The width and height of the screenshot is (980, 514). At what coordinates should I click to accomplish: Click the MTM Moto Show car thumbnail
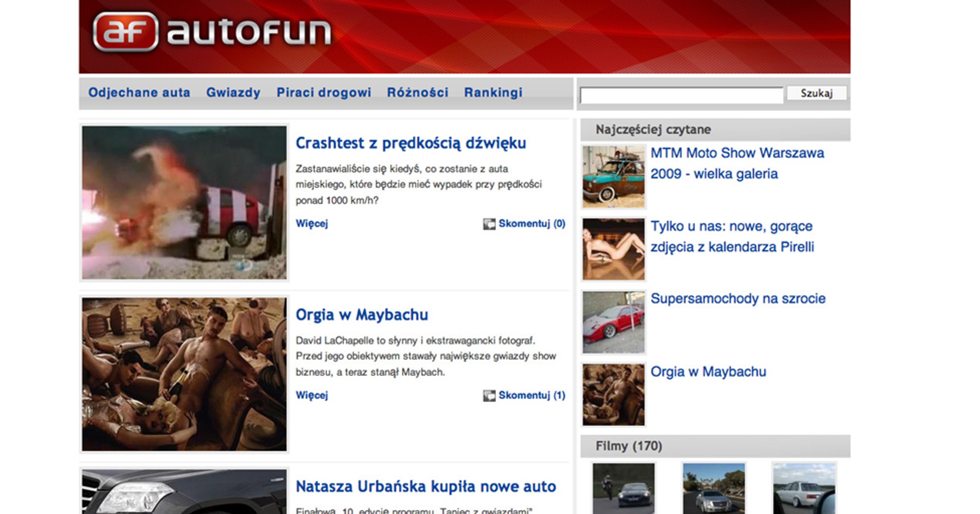(614, 177)
